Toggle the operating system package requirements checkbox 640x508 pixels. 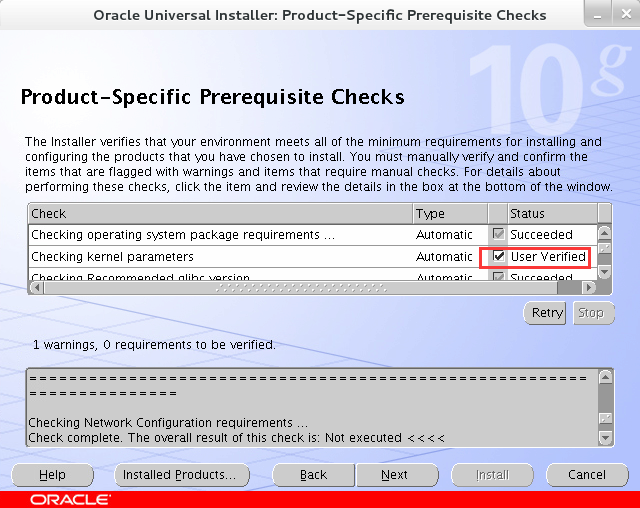click(x=498, y=234)
